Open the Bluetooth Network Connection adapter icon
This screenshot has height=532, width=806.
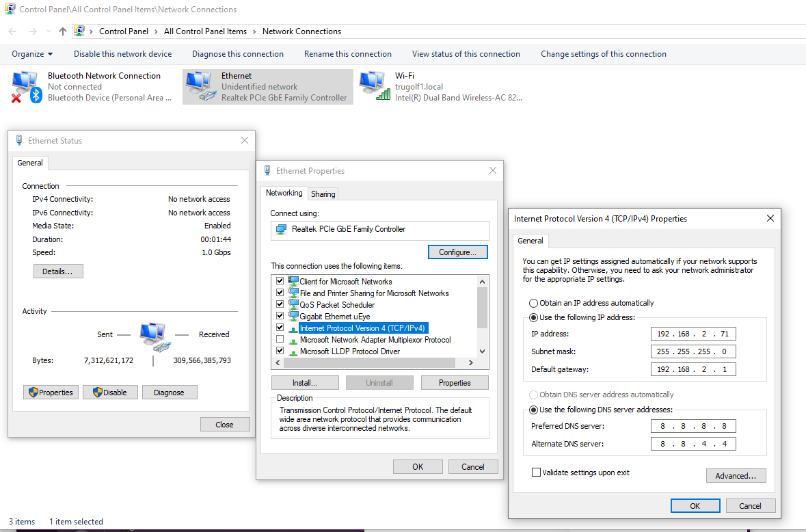pyautogui.click(x=26, y=87)
